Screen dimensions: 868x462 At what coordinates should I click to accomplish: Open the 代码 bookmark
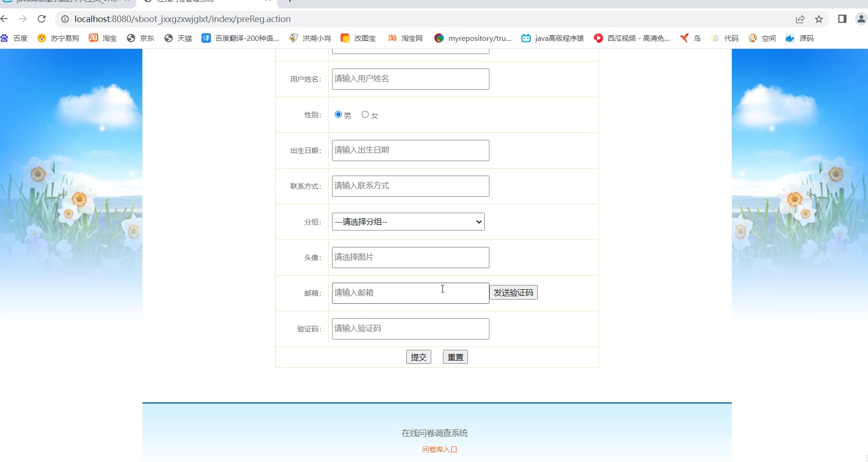point(724,38)
